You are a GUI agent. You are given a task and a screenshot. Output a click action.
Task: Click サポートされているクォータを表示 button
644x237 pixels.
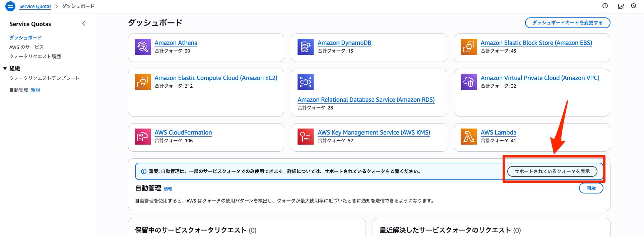tap(552, 171)
